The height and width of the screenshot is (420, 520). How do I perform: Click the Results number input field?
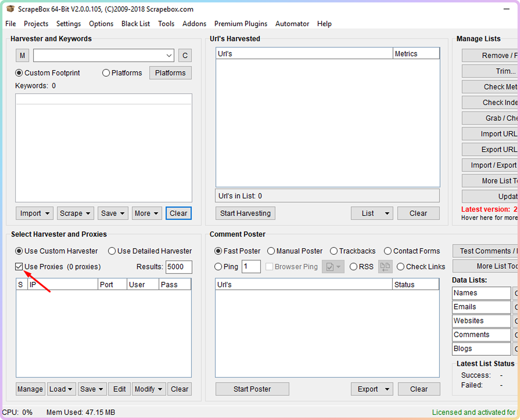[179, 267]
